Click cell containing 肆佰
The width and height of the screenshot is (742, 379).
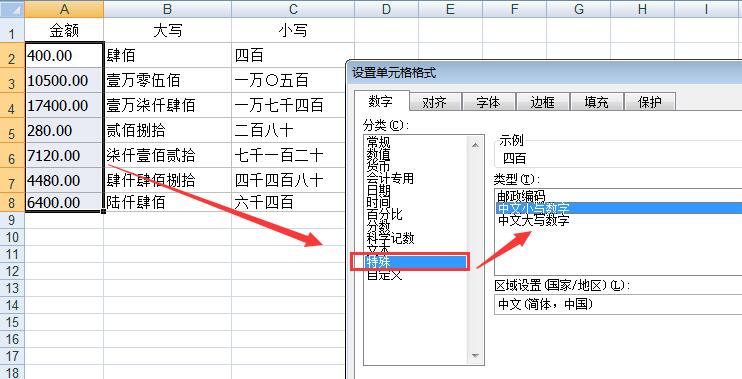(168, 55)
